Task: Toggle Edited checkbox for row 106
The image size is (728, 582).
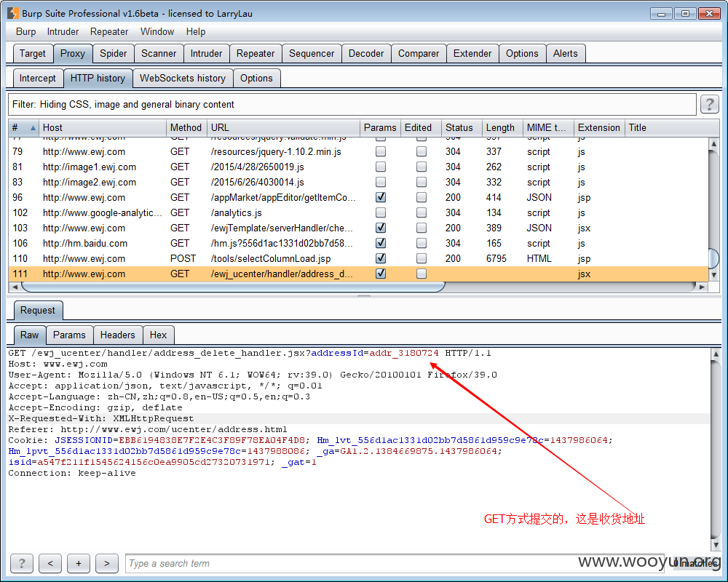Action: coord(422,243)
